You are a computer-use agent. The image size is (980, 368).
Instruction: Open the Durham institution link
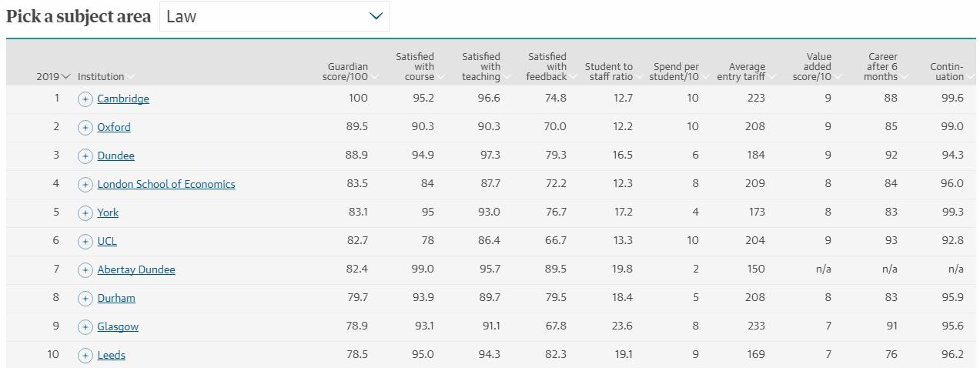click(x=116, y=298)
